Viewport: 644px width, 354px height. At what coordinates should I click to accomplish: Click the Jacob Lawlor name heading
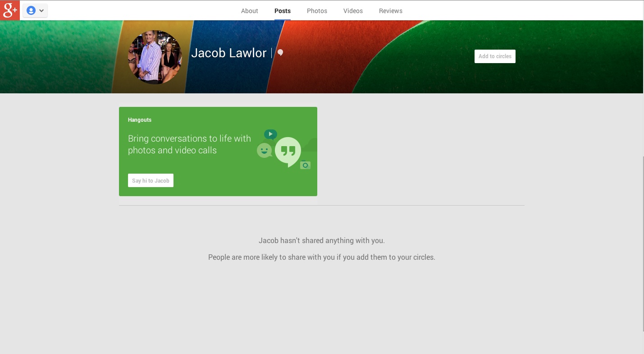click(x=229, y=53)
